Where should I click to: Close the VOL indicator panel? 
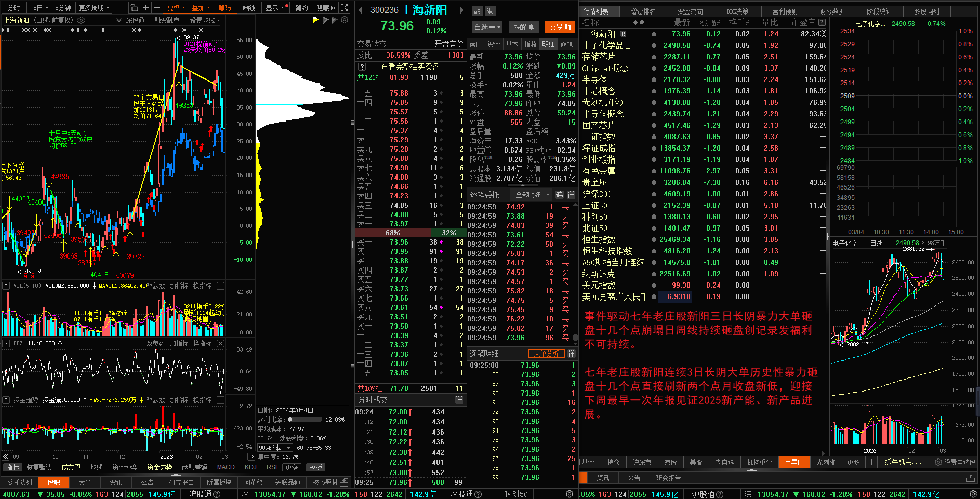(x=221, y=286)
